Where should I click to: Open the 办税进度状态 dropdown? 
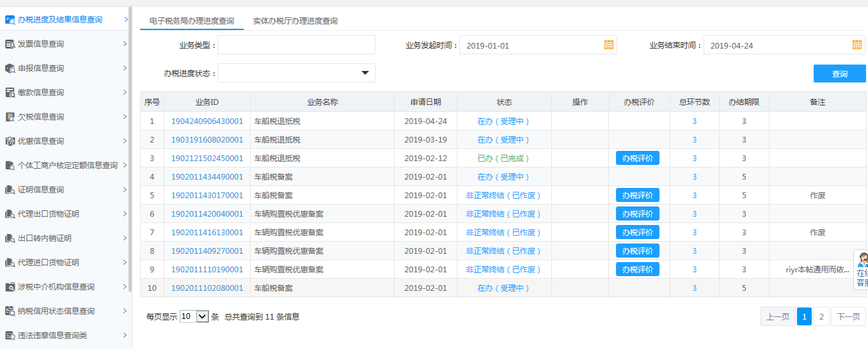[x=365, y=73]
